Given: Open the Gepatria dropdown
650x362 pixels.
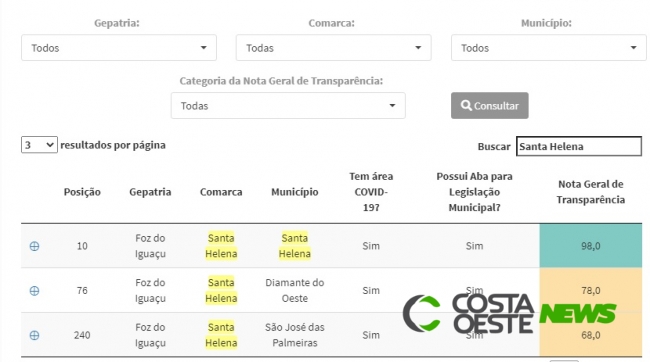Looking at the screenshot, I should (x=119, y=48).
